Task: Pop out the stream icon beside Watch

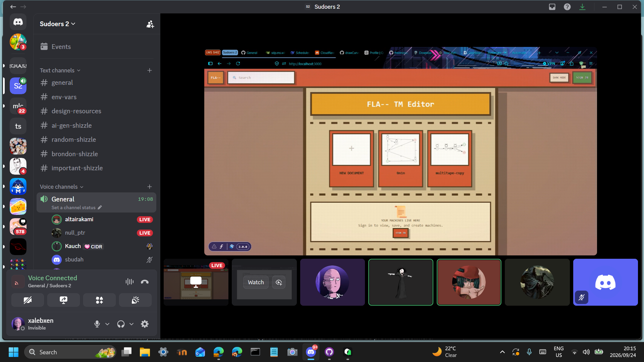Action: tap(279, 282)
